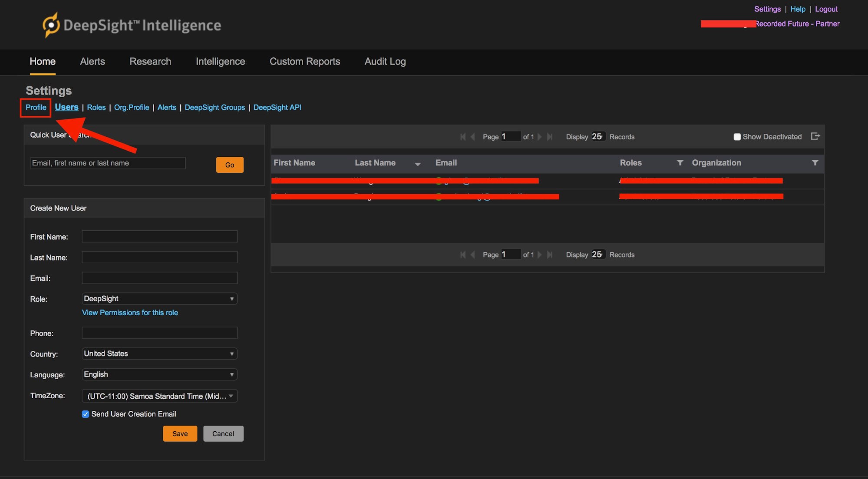Image resolution: width=868 pixels, height=479 pixels.
Task: Click the Go search button
Action: click(x=230, y=165)
